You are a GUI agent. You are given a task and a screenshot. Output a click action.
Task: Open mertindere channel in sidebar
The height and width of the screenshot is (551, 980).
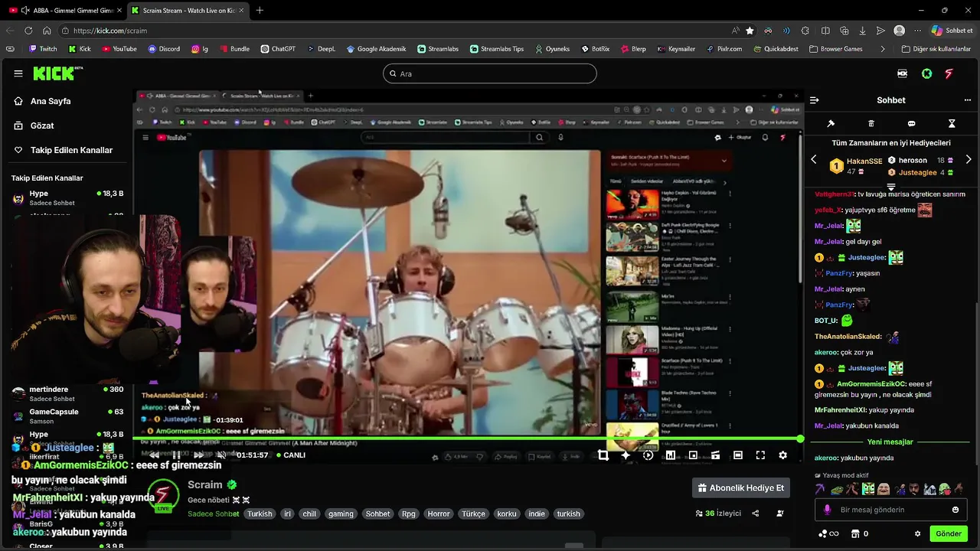(x=67, y=393)
